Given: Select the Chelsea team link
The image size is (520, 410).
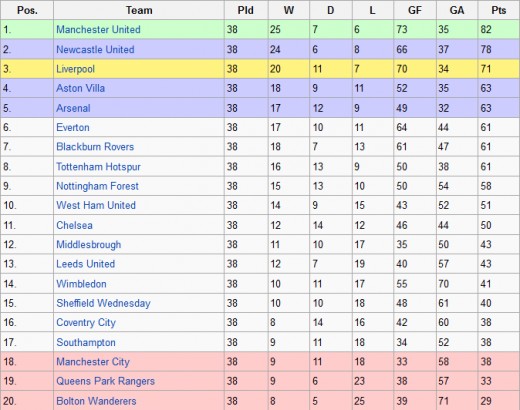Looking at the screenshot, I should [74, 225].
